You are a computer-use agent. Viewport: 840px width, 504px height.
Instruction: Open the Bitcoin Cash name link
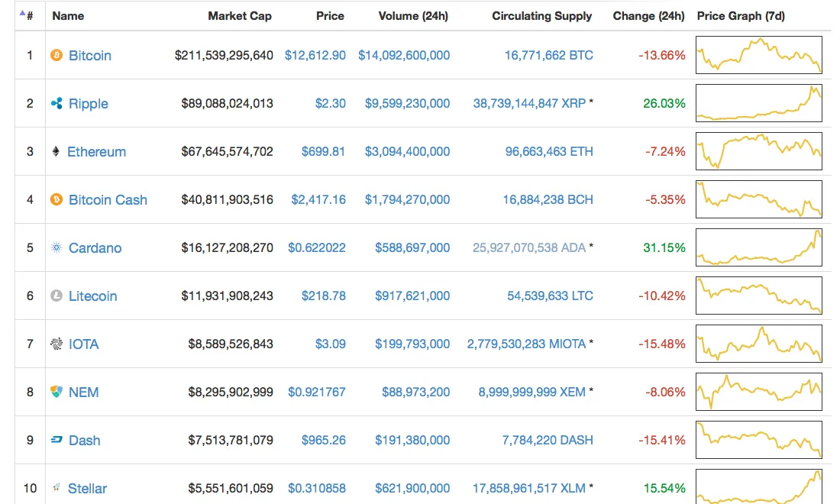(108, 200)
